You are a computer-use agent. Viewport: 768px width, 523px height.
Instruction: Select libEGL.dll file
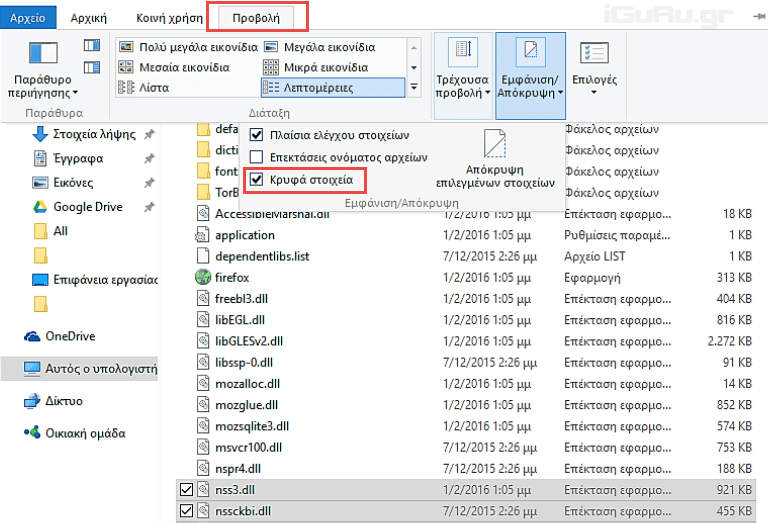point(240,320)
